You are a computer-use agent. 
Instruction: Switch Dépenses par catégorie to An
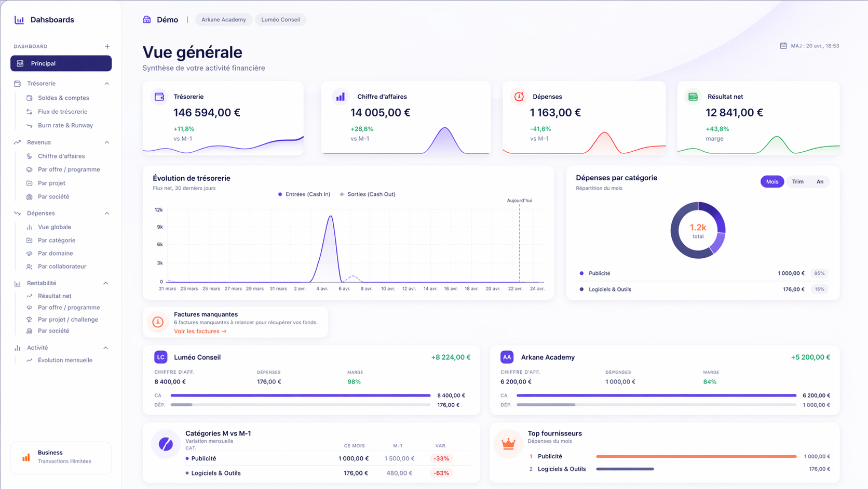(820, 181)
